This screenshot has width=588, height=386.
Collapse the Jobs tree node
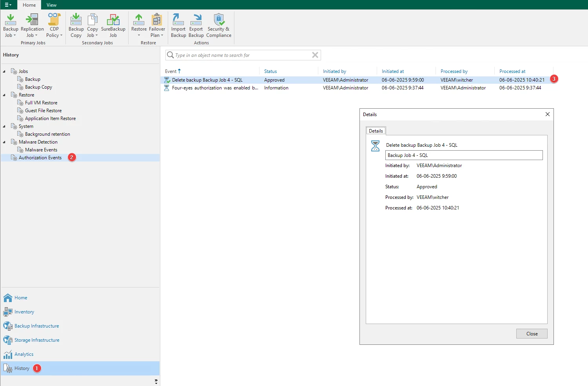pos(4,71)
